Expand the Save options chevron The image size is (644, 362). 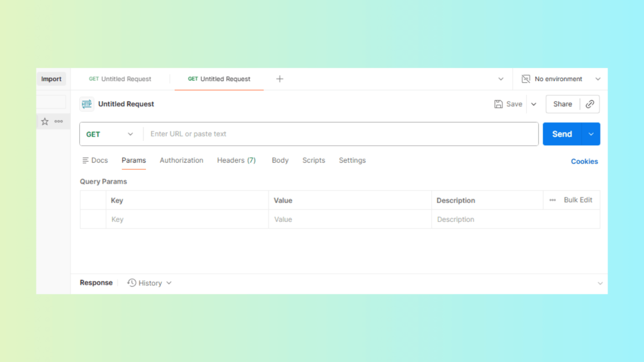(x=534, y=104)
